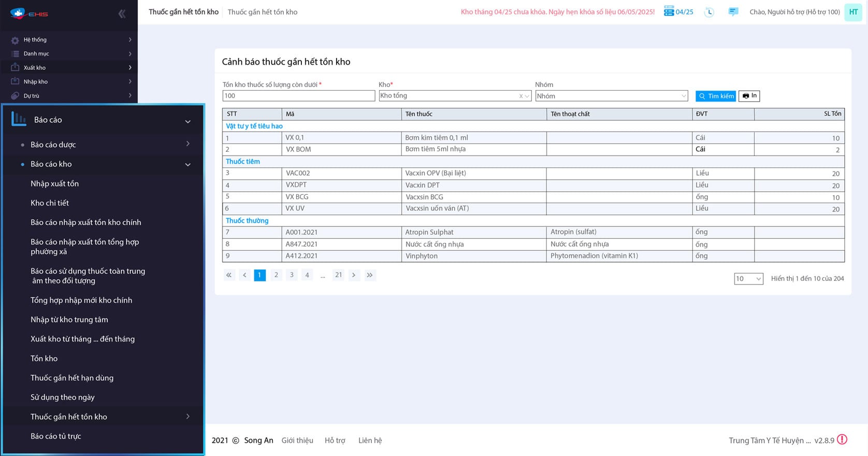Click the Tìm kiếm search button

click(x=715, y=96)
